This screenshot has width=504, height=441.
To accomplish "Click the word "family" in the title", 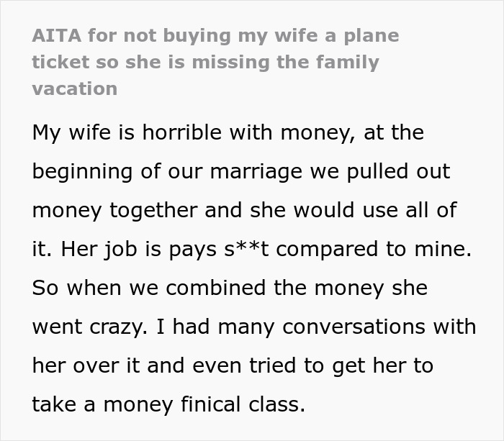I will 345,62.
